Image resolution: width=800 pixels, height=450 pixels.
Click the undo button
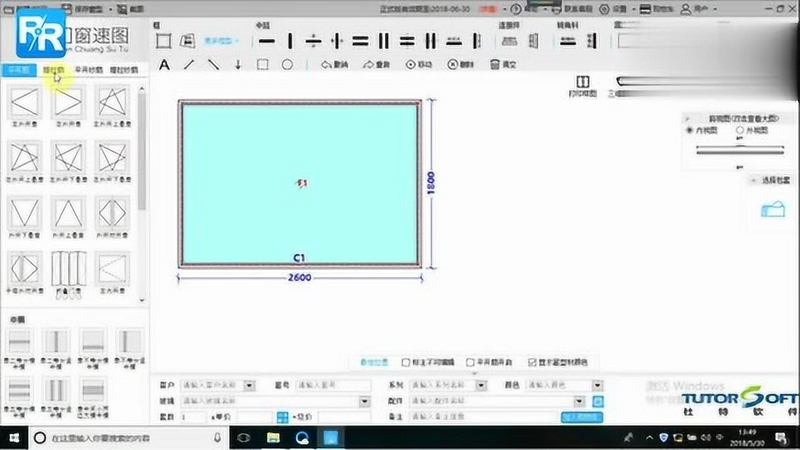(334, 65)
